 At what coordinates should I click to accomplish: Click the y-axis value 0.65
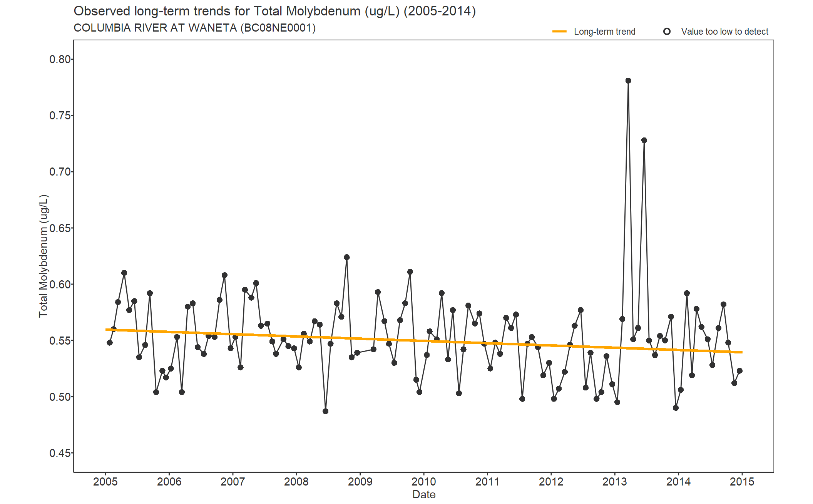[x=60, y=228]
